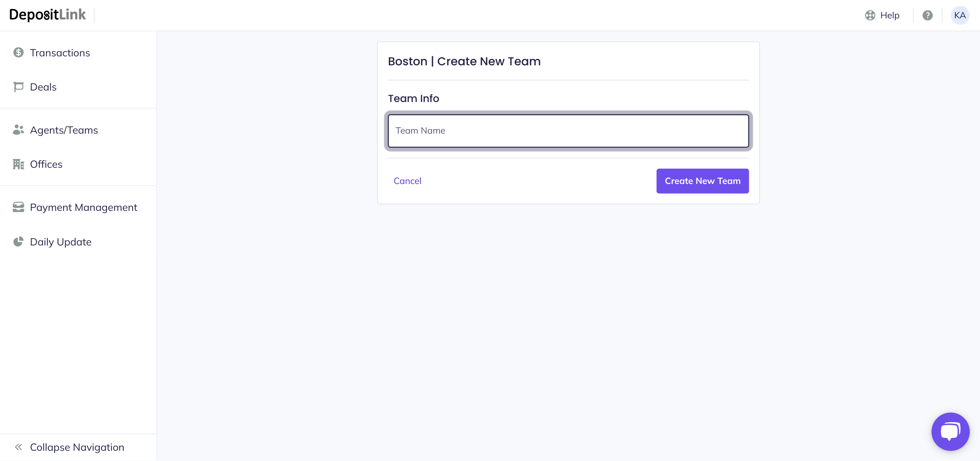Click the Agents/Teams people icon

pos(18,130)
